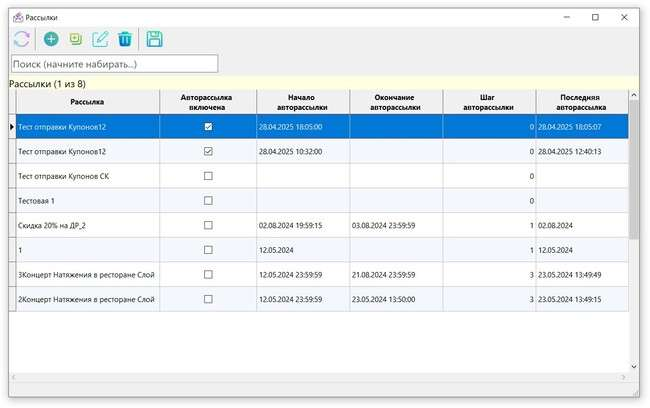This screenshot has height=408, width=650.
Task: Open the edit mailing pencil icon
Action: 100,39
